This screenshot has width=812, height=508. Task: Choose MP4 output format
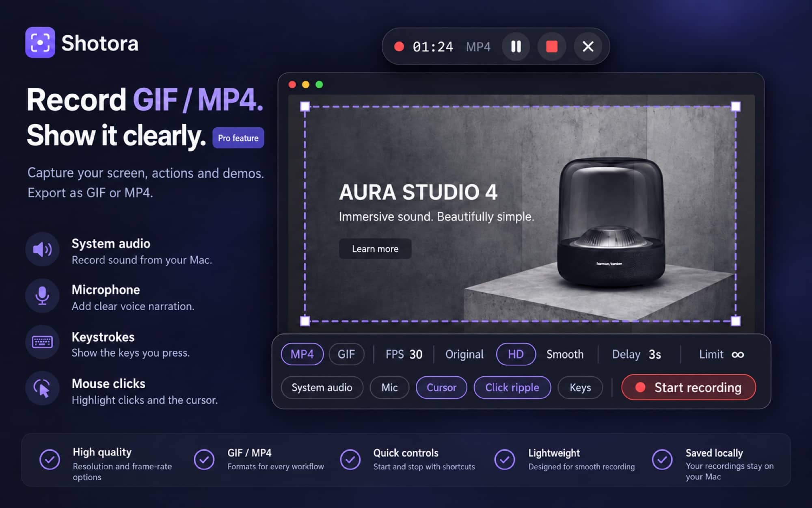pyautogui.click(x=302, y=354)
